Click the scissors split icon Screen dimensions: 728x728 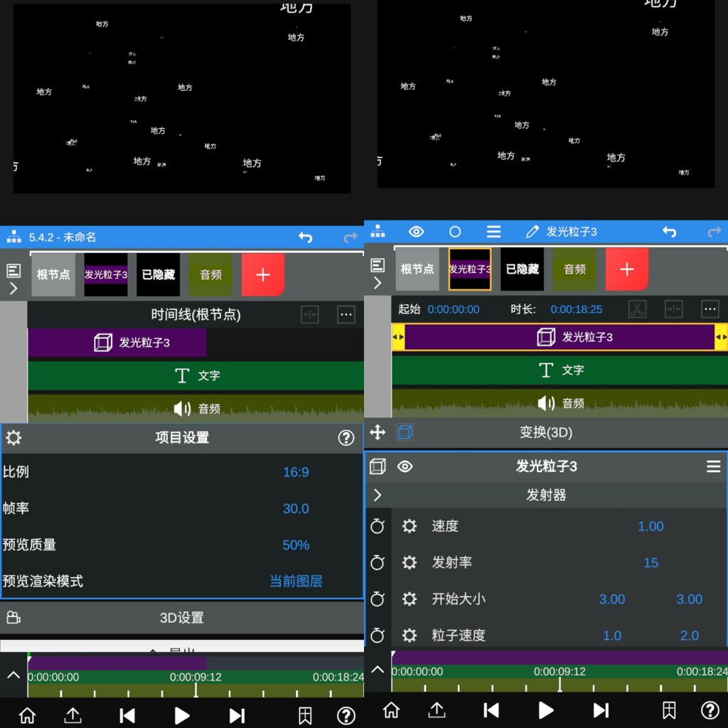637,309
